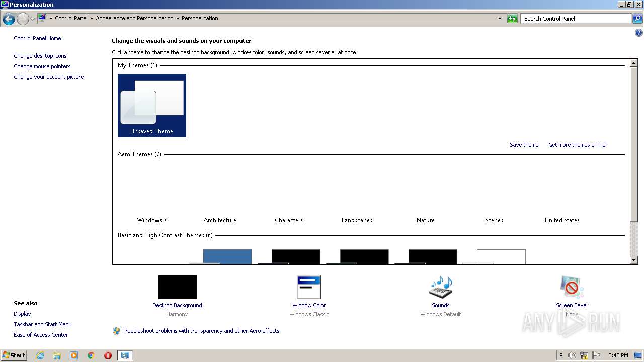Viewport: 644px width, 362px height.
Task: Launch Google Chrome from taskbar
Action: point(91,355)
